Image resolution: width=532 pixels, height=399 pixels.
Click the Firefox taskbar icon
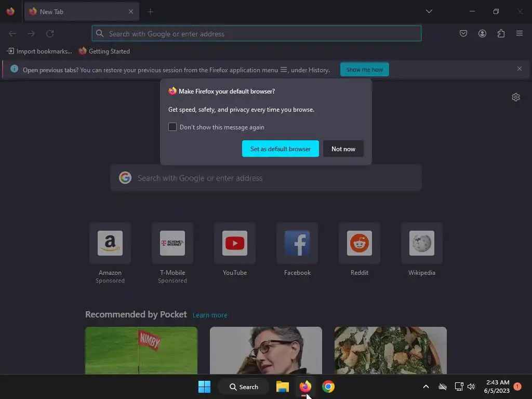pyautogui.click(x=305, y=387)
